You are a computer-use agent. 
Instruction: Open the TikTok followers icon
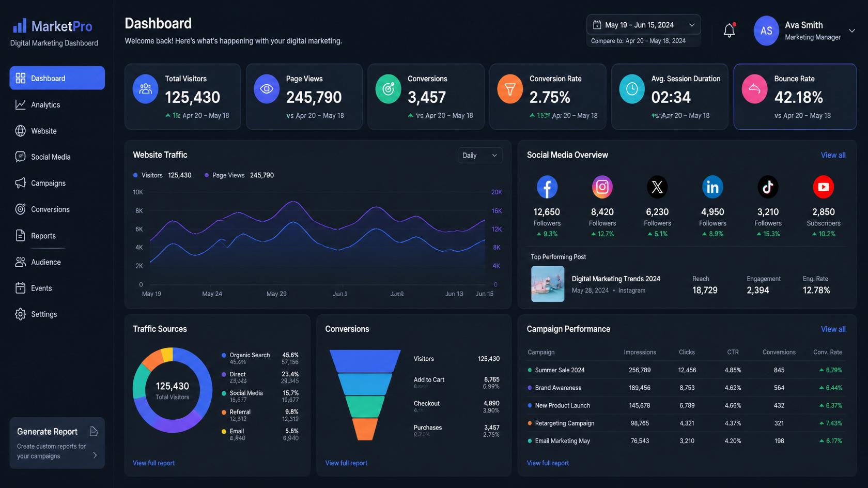pyautogui.click(x=768, y=187)
